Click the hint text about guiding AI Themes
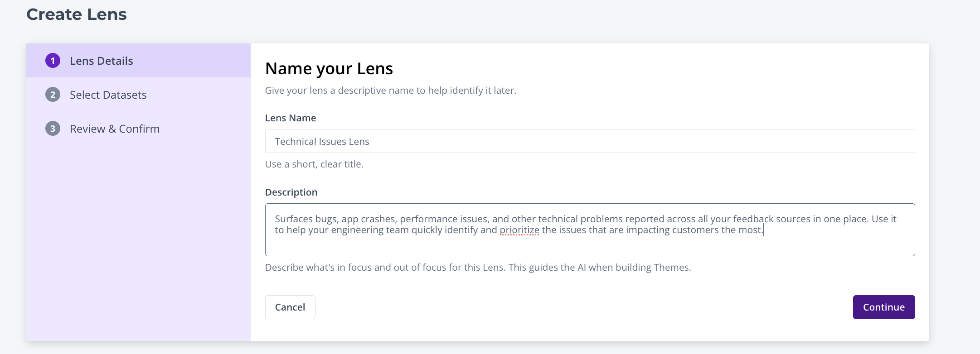 pos(478,268)
